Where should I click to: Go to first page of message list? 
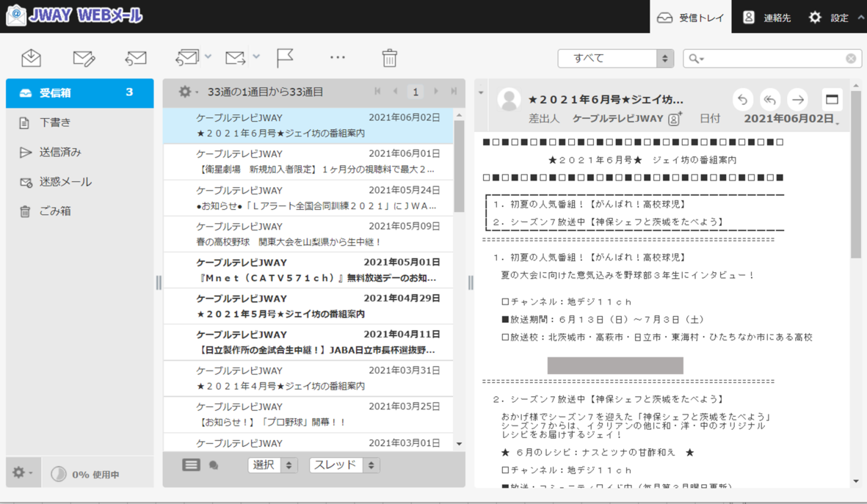pos(377,91)
